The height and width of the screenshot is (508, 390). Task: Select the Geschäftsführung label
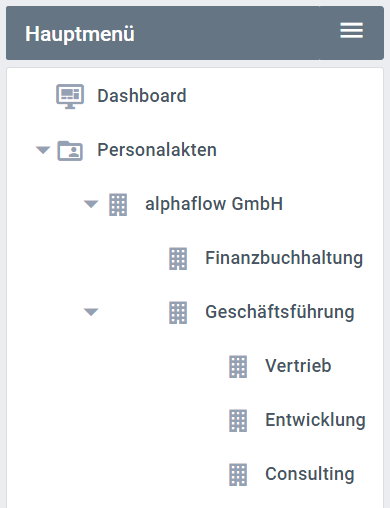click(280, 312)
